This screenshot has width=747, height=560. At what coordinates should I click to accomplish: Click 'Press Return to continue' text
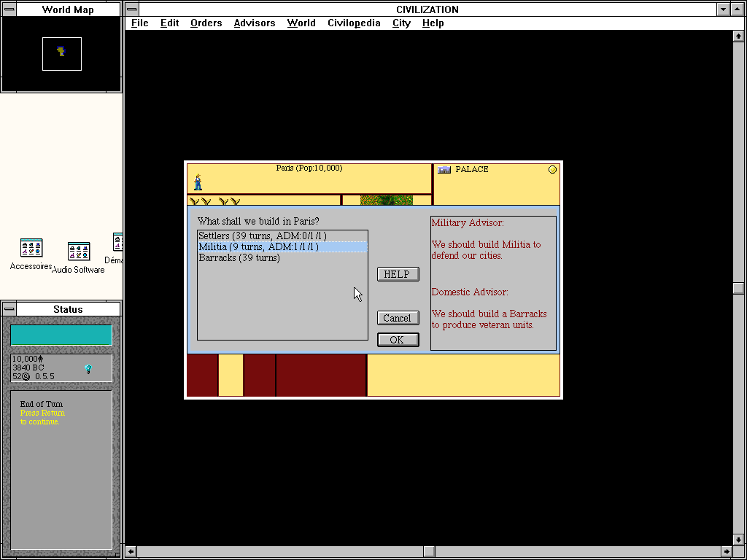[42, 417]
